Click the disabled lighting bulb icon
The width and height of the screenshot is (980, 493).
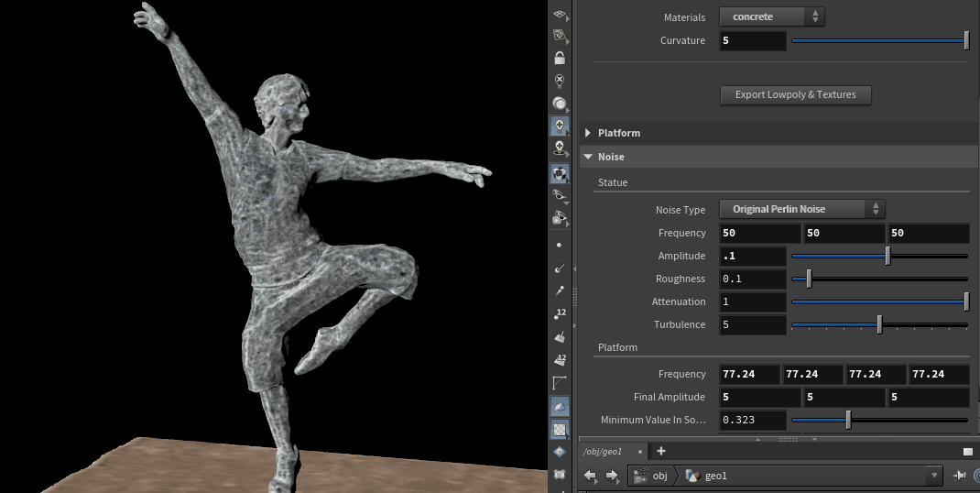click(x=560, y=81)
